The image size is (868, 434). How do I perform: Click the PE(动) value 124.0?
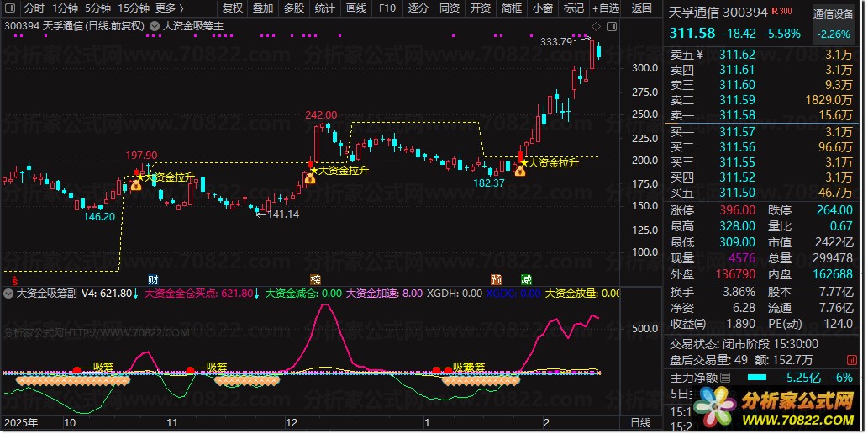pyautogui.click(x=836, y=323)
